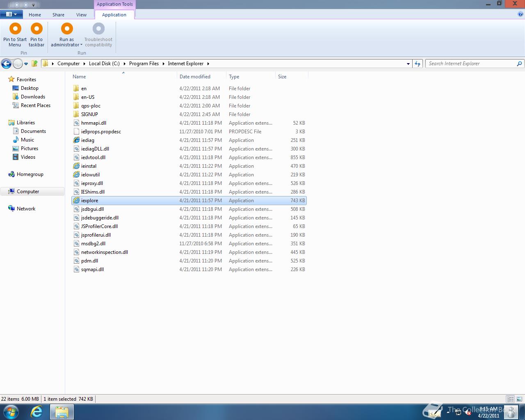The width and height of the screenshot is (525, 420).
Task: Switch to large icons view in status bar
Action: (x=519, y=399)
